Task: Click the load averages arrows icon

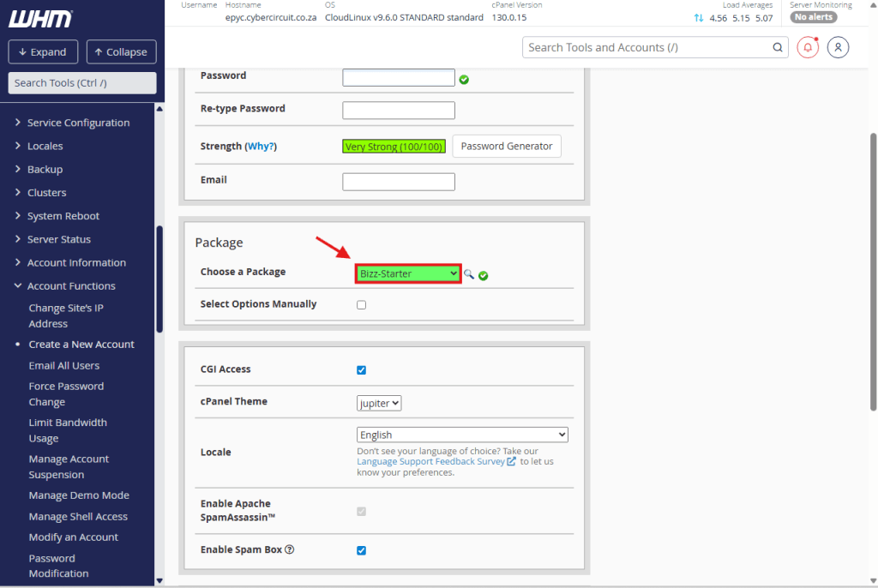Action: (x=699, y=18)
